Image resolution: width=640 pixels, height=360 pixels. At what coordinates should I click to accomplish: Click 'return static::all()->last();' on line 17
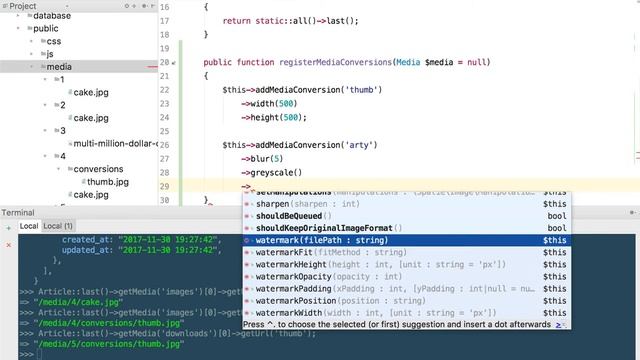tap(291, 21)
